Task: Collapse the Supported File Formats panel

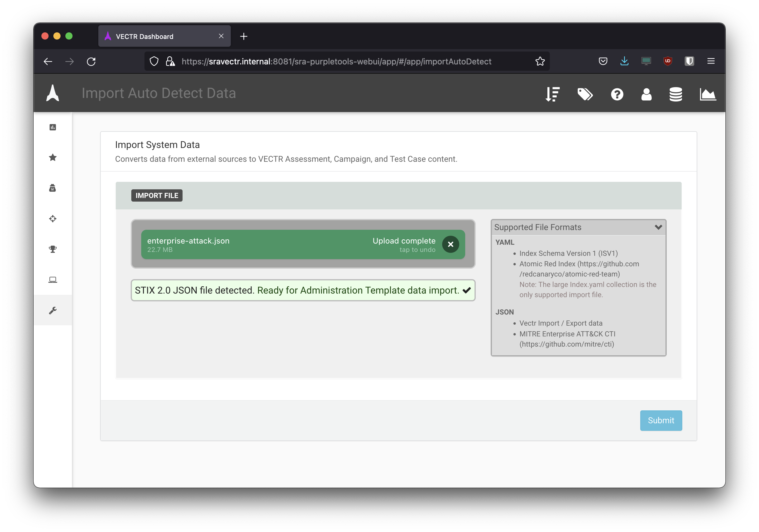Action: click(658, 227)
